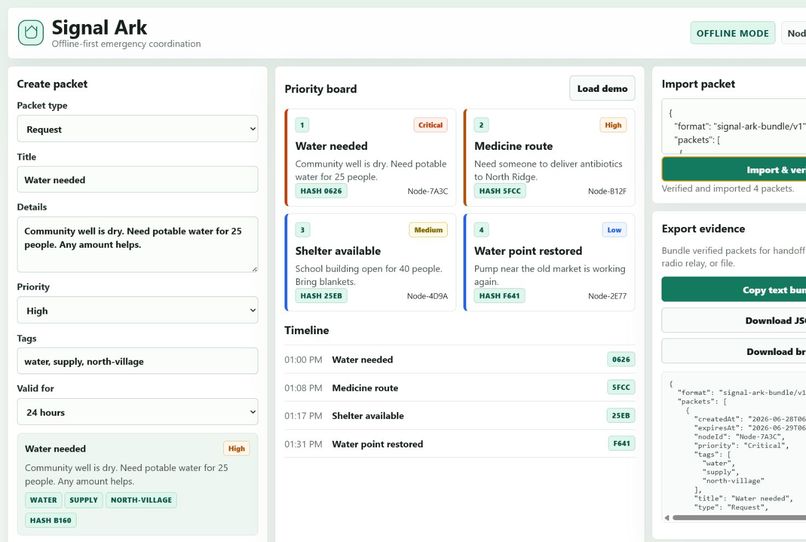Viewport: 806px width, 542px height.
Task: Click the OFFLINE MODE badge
Action: 732,33
